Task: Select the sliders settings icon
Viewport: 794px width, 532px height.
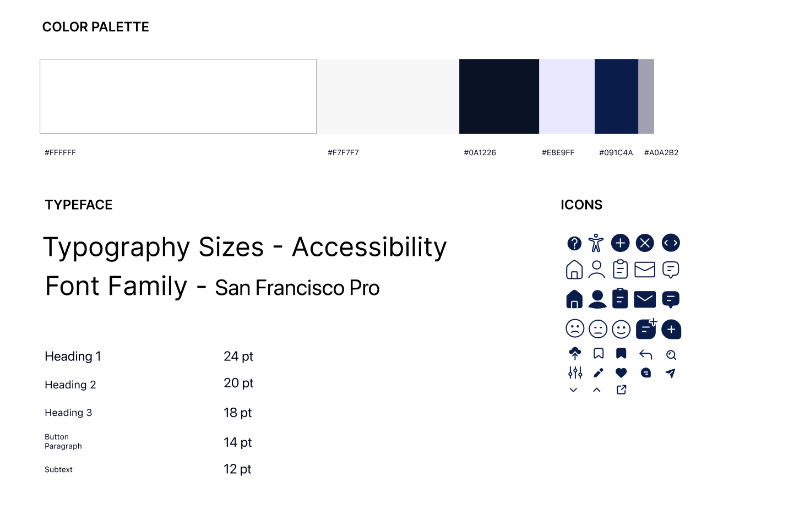Action: (x=575, y=373)
